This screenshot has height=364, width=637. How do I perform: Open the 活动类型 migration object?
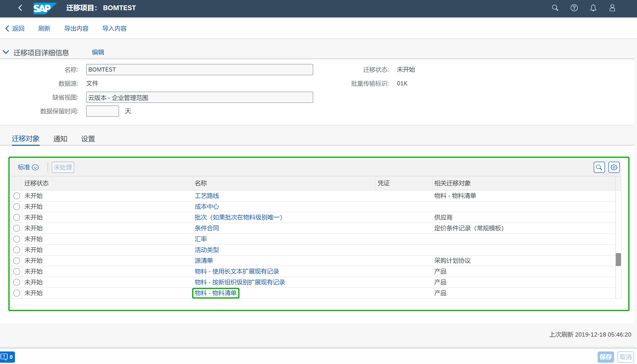click(x=207, y=250)
